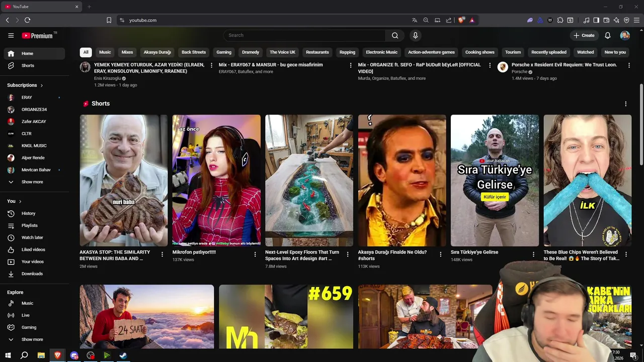Open the nuri baba Shorts thumbnail

point(124,180)
